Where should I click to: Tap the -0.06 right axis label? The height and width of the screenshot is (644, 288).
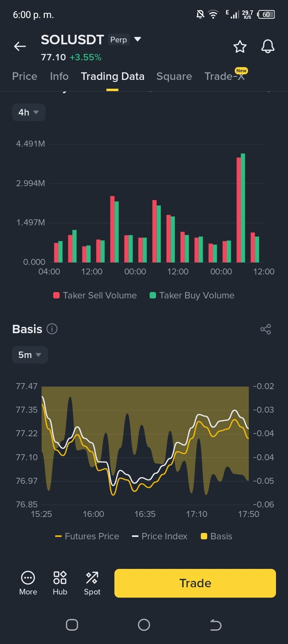pyautogui.click(x=264, y=505)
